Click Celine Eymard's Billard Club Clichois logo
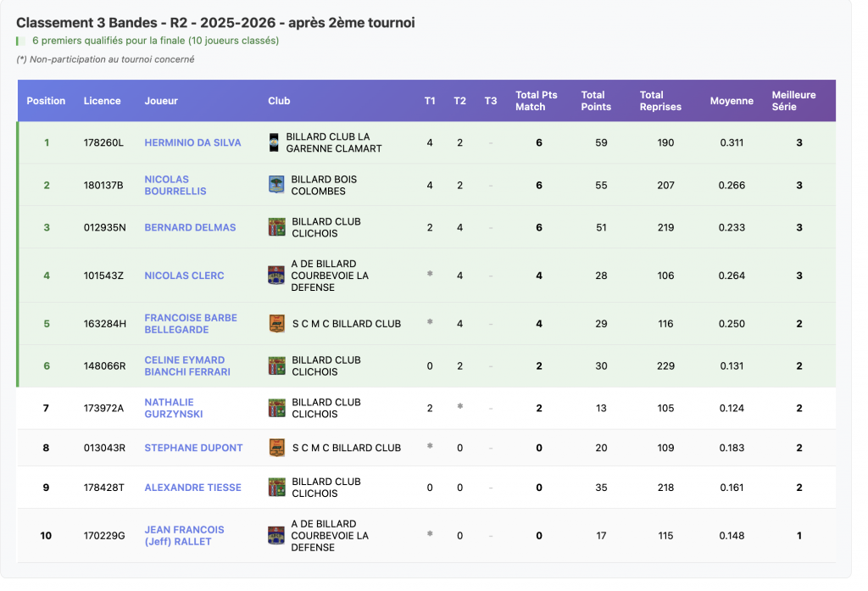Screen dimensions: 868x591 point(276,366)
